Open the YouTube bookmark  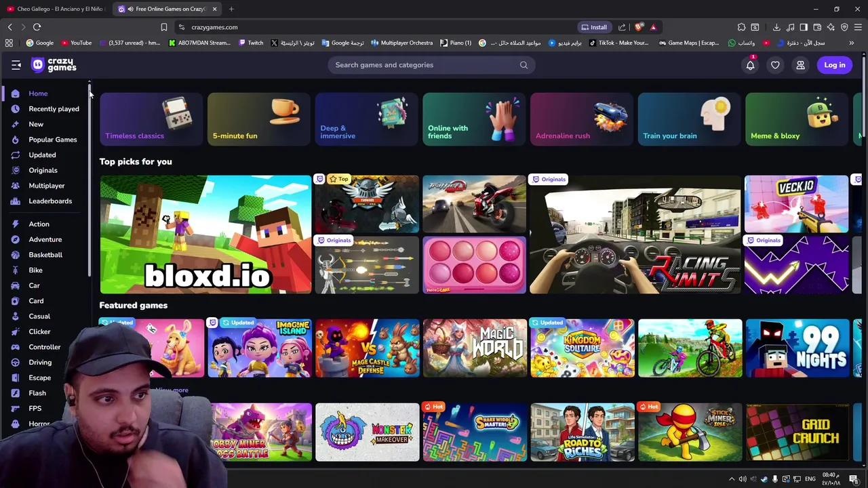pyautogui.click(x=76, y=43)
